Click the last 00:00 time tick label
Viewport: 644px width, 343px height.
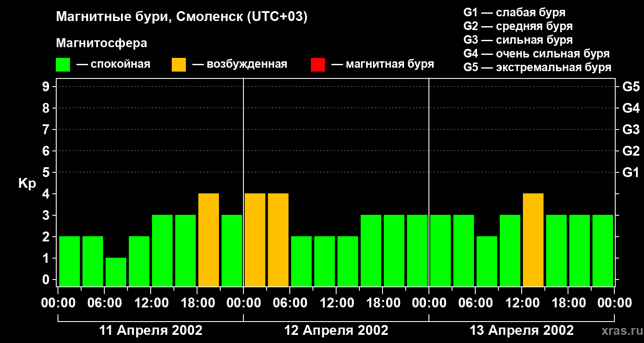[x=614, y=303]
